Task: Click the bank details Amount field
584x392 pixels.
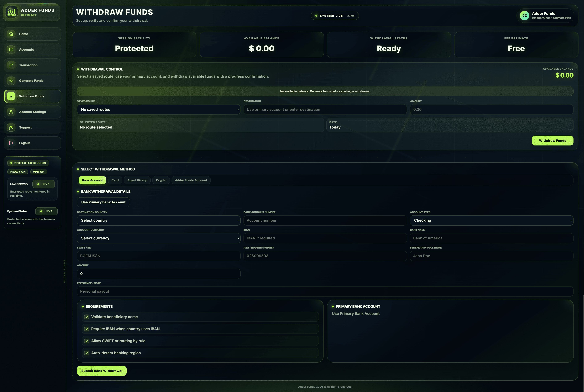Action: tap(159, 274)
